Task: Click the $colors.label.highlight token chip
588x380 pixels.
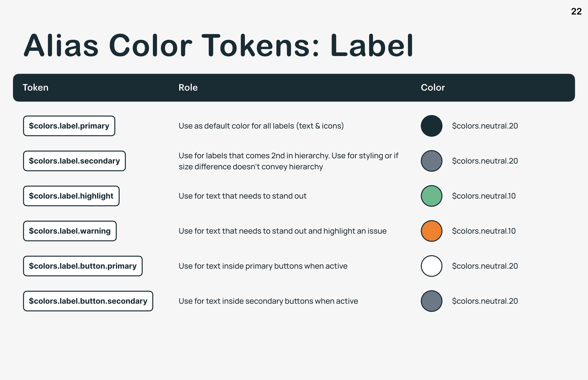Action: coord(71,196)
